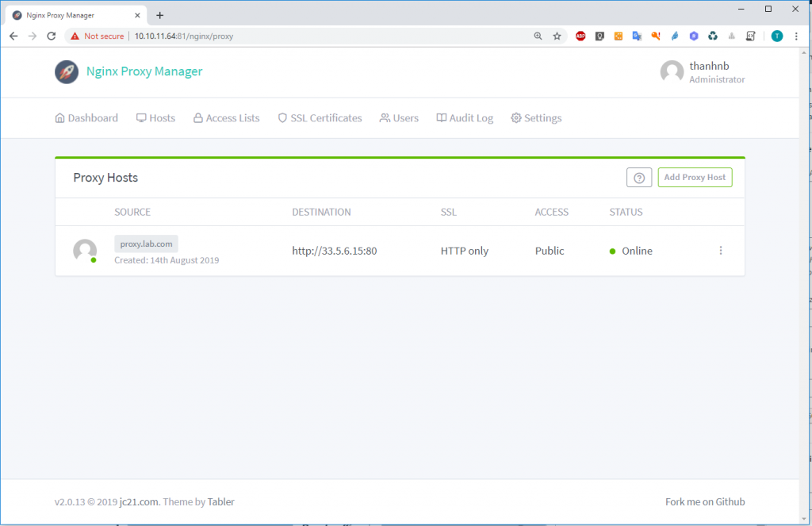The height and width of the screenshot is (526, 812).
Task: Click the blue feather extension icon
Action: (675, 36)
